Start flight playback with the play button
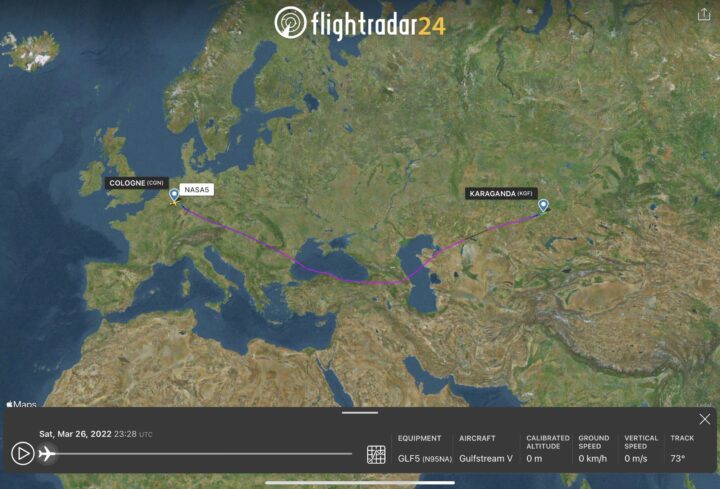This screenshot has height=489, width=720. click(22, 453)
